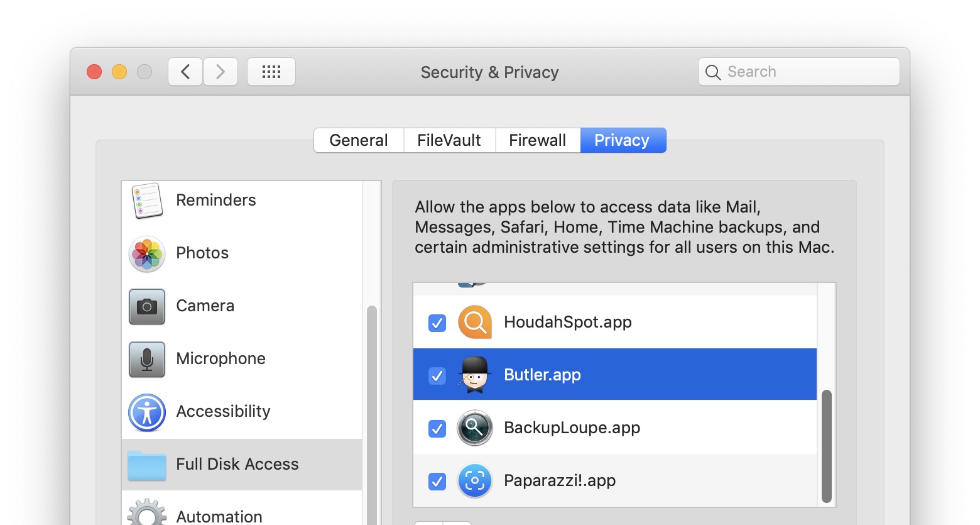The image size is (980, 525).
Task: Uncheck the Paparazzi!.app checkbox
Action: tap(437, 481)
